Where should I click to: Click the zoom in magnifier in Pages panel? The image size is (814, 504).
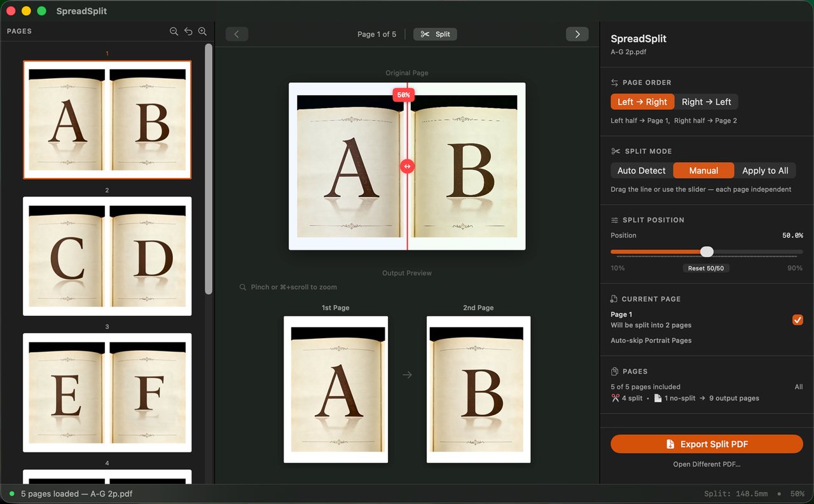[202, 31]
